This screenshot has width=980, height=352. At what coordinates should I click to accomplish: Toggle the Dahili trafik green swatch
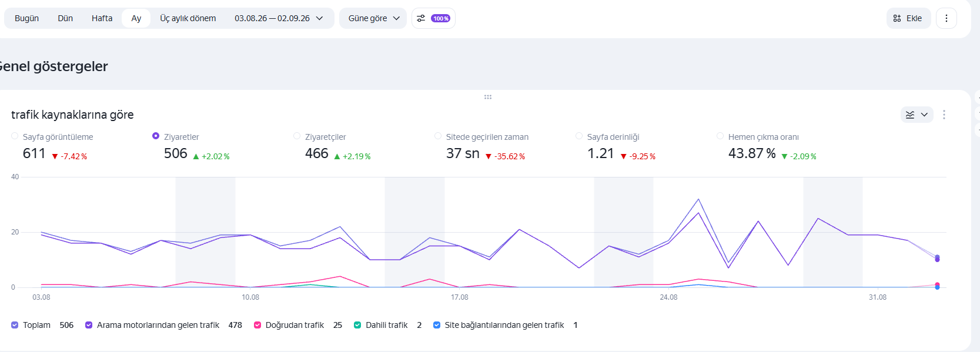click(x=357, y=325)
